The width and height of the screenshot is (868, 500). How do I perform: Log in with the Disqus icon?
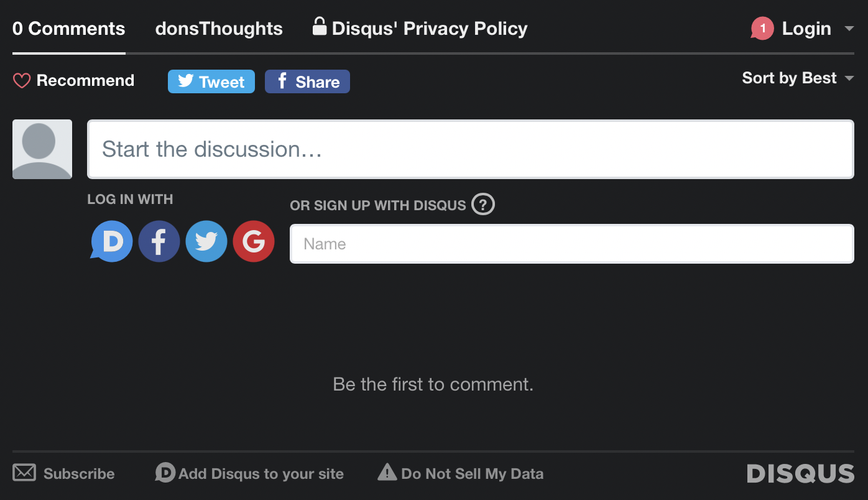[112, 241]
